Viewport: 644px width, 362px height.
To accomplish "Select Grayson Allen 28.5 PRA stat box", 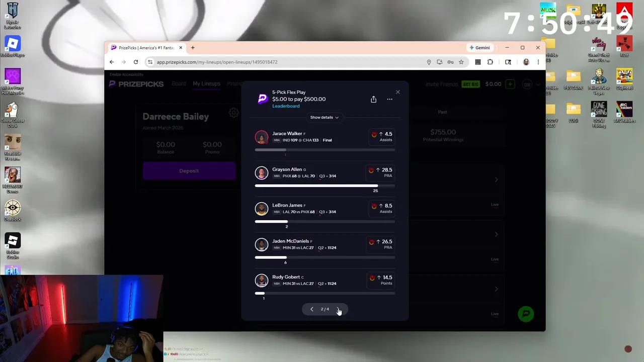I will [380, 172].
